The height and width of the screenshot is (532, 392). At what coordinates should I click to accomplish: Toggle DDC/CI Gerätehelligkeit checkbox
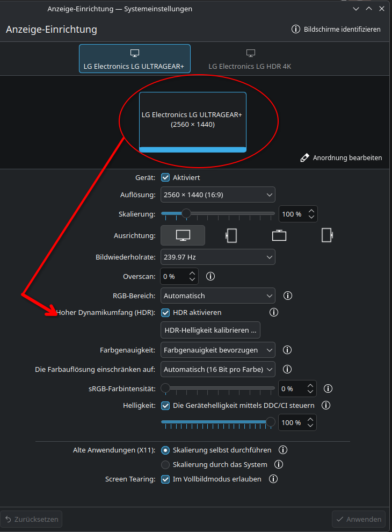pos(165,405)
